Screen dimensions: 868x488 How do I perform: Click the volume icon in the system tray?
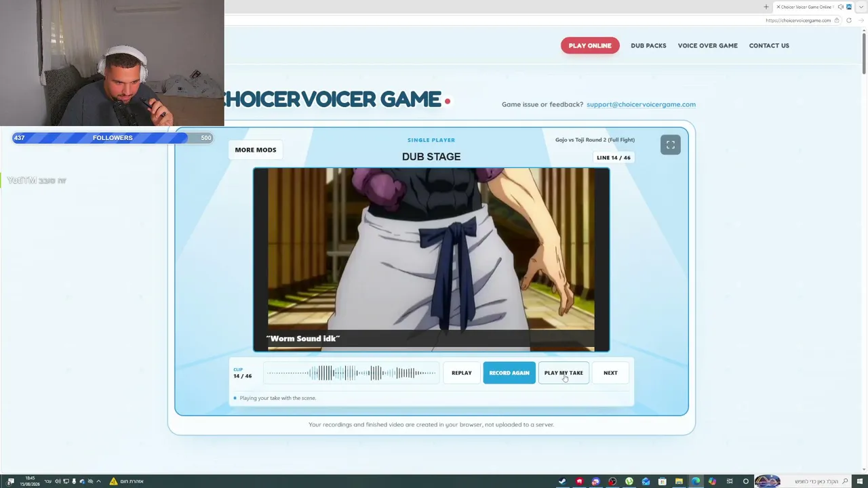(x=58, y=481)
